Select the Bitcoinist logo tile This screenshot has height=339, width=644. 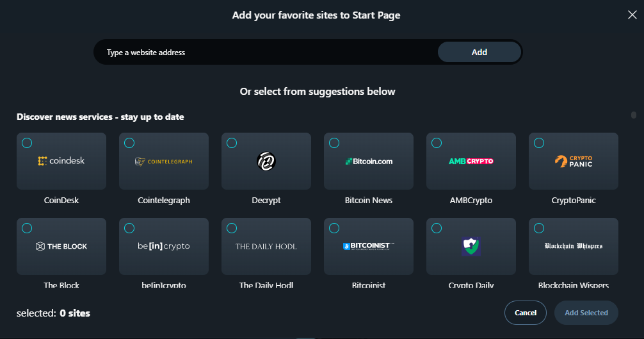click(369, 246)
